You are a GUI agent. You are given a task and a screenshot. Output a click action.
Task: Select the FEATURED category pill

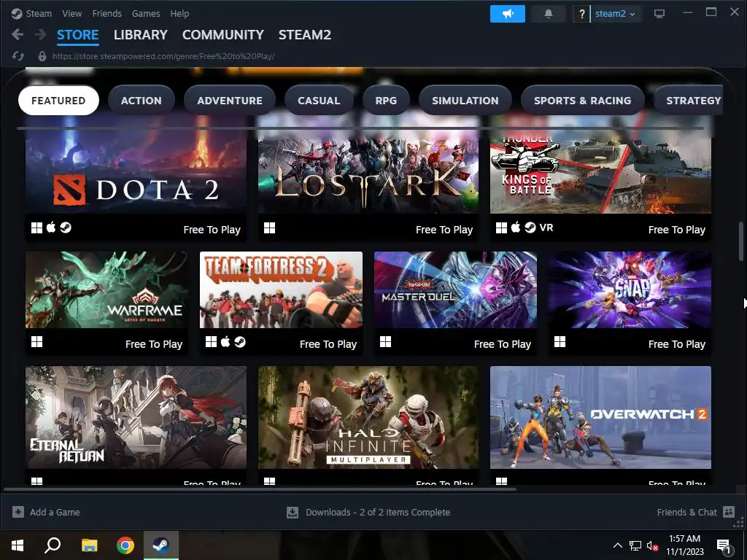point(58,101)
